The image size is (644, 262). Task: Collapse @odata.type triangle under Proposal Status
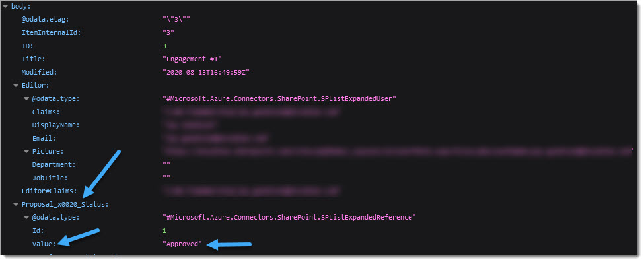[x=26, y=217]
